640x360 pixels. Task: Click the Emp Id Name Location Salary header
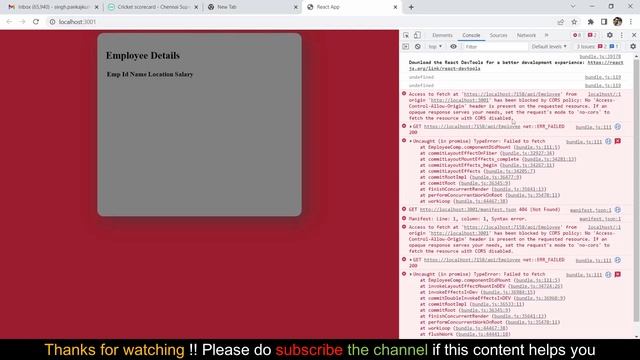coord(150,74)
